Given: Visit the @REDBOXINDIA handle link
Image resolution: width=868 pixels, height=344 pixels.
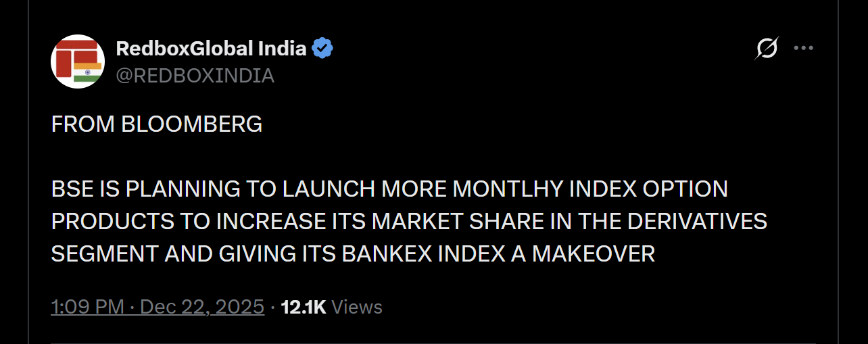Looking at the screenshot, I should coord(195,76).
